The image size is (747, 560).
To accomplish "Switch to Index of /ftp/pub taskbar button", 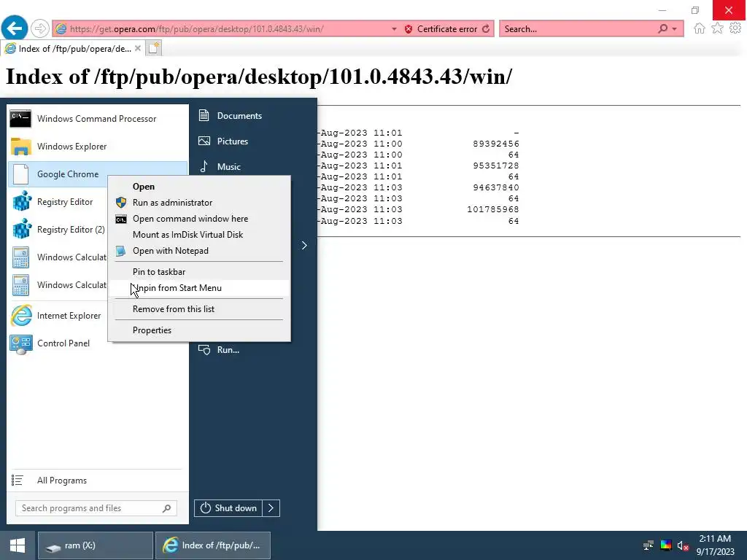I will (x=213, y=545).
